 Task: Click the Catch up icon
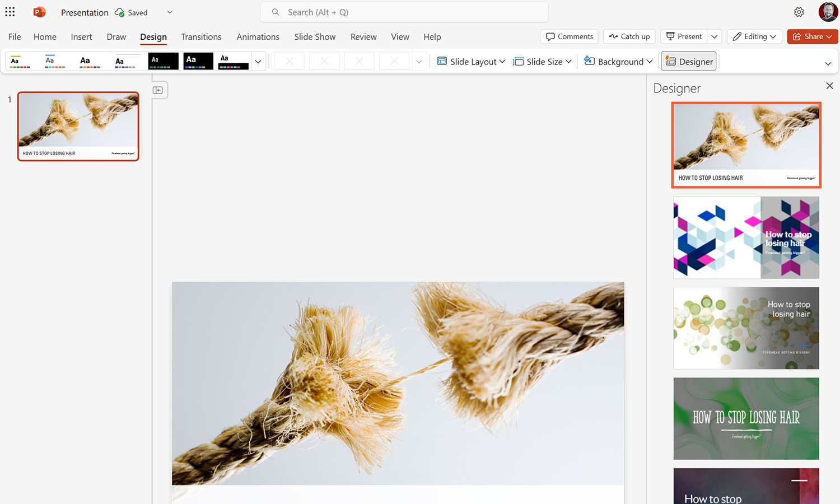tap(614, 36)
